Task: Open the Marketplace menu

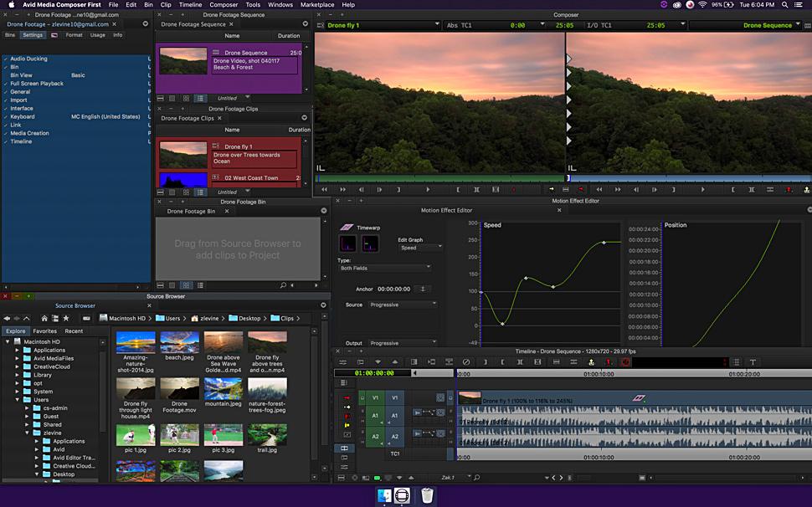Action: pos(317,5)
